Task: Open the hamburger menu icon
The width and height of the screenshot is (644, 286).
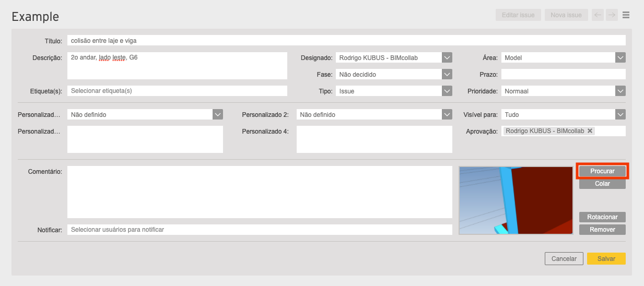Action: point(626,15)
